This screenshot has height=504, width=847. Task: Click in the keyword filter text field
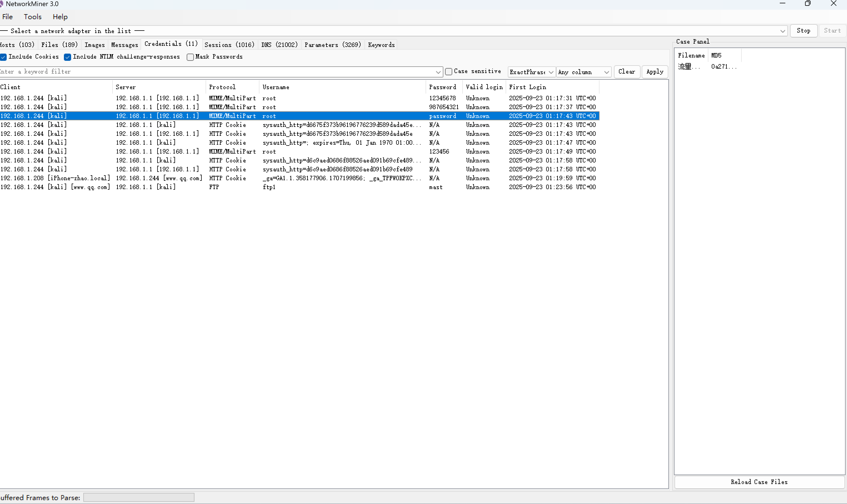218,72
